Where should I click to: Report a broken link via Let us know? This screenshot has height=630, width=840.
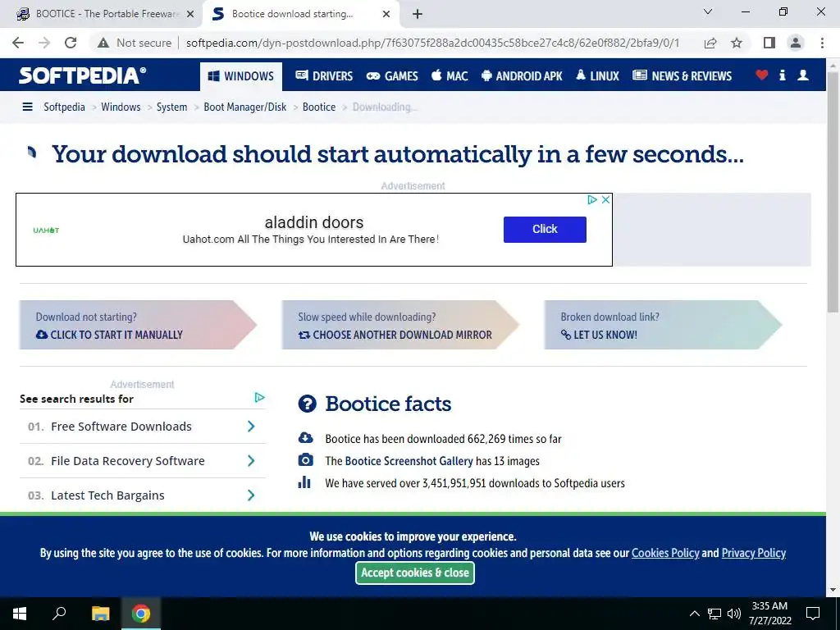tap(663, 325)
